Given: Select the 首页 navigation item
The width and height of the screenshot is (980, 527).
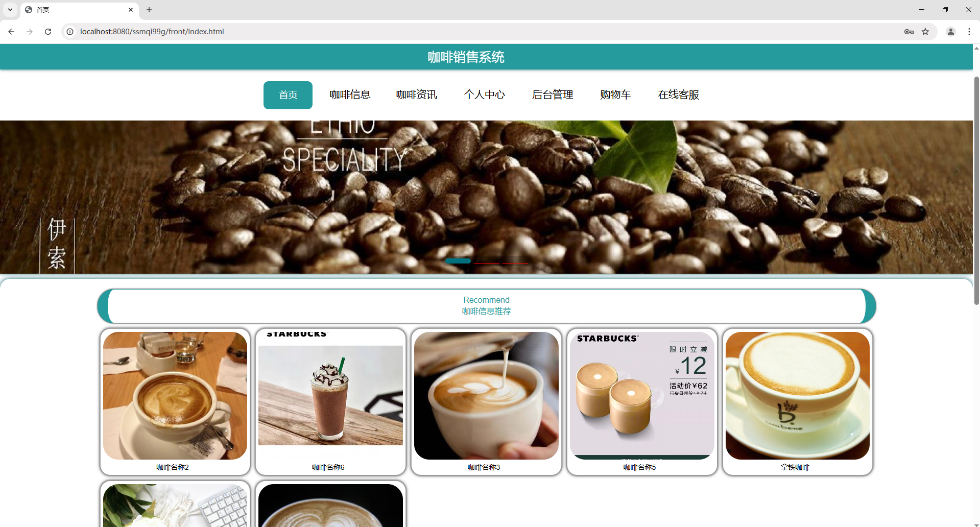Looking at the screenshot, I should pyautogui.click(x=288, y=95).
